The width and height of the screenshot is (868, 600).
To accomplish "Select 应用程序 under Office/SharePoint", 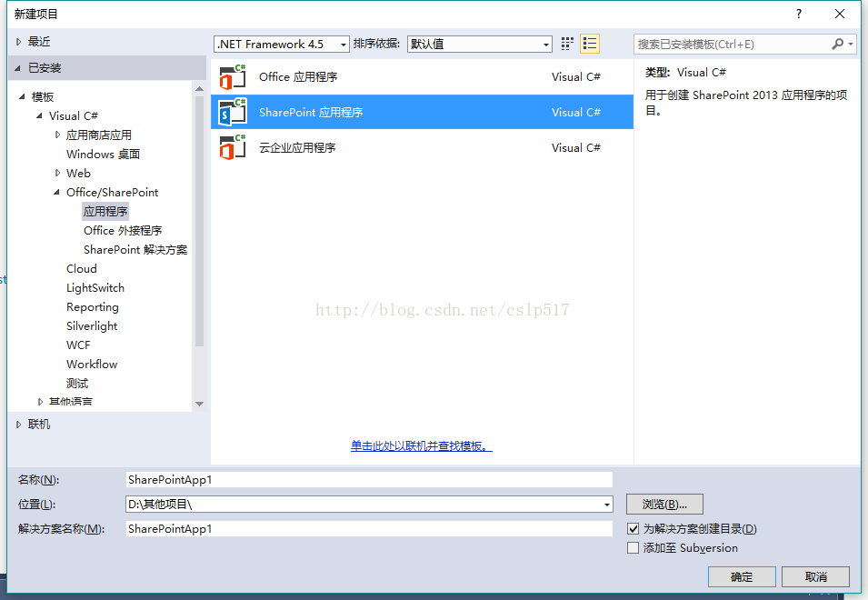I will (x=105, y=212).
